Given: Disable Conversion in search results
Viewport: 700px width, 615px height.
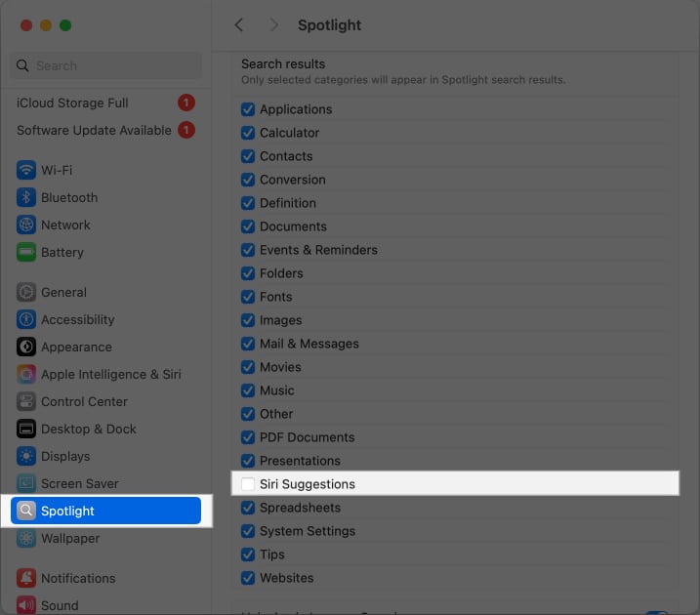Looking at the screenshot, I should (x=248, y=180).
